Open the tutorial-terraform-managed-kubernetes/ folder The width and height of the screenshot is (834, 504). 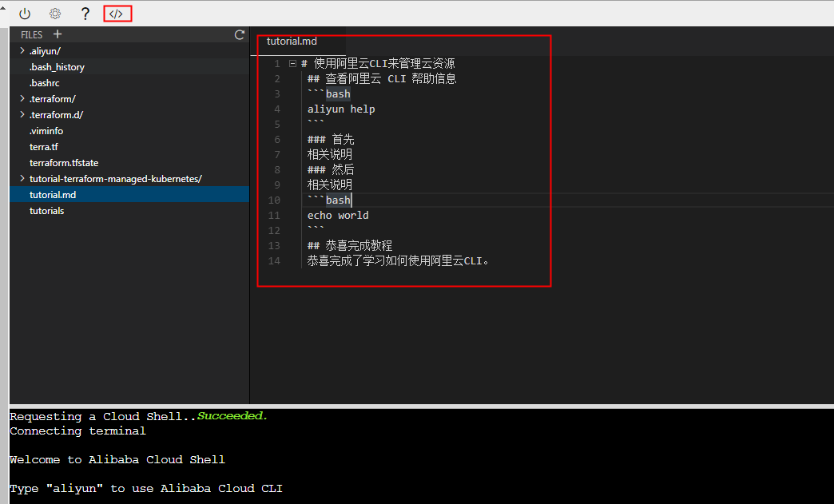tap(115, 179)
